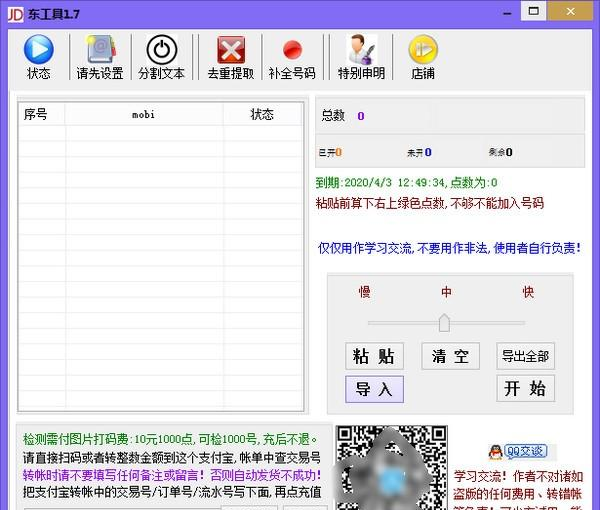Click the 总数 count value
Image resolution: width=600 pixels, height=510 pixels.
(360, 116)
